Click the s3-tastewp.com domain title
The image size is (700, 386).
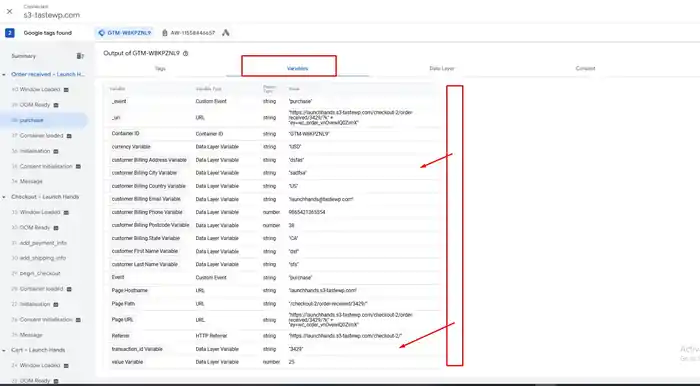(x=52, y=15)
